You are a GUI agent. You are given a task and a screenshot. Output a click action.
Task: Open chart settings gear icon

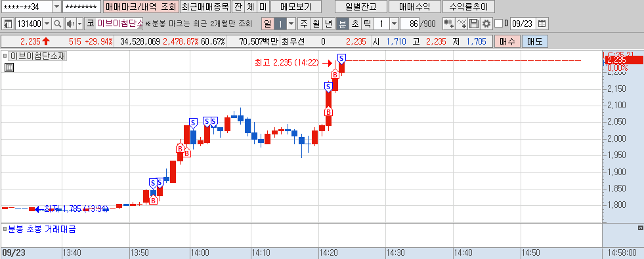(x=486, y=24)
